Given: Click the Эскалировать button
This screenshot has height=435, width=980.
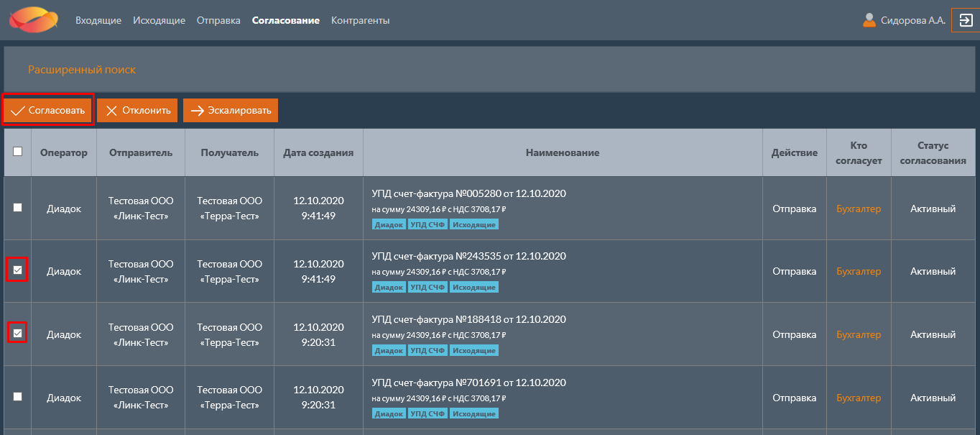Looking at the screenshot, I should pyautogui.click(x=231, y=110).
